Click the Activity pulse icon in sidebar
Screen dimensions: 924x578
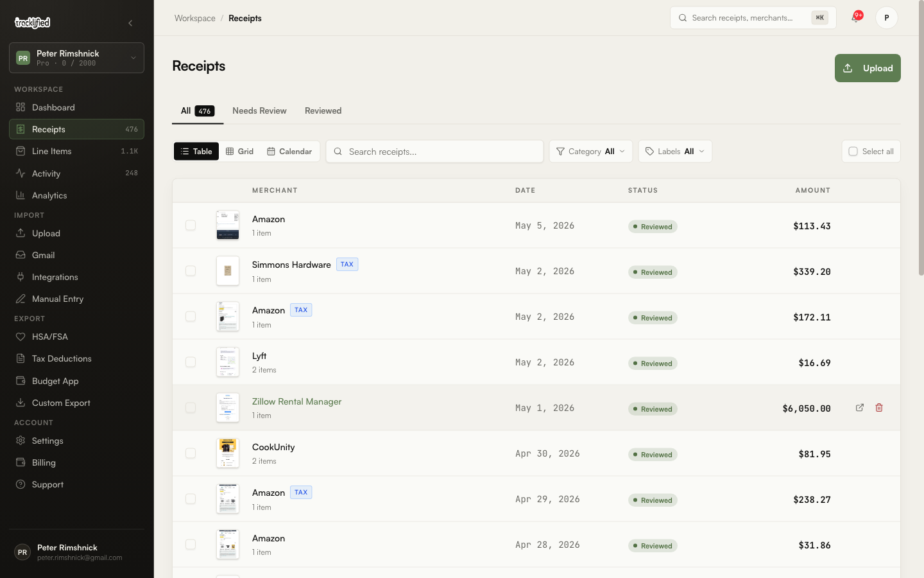21,173
